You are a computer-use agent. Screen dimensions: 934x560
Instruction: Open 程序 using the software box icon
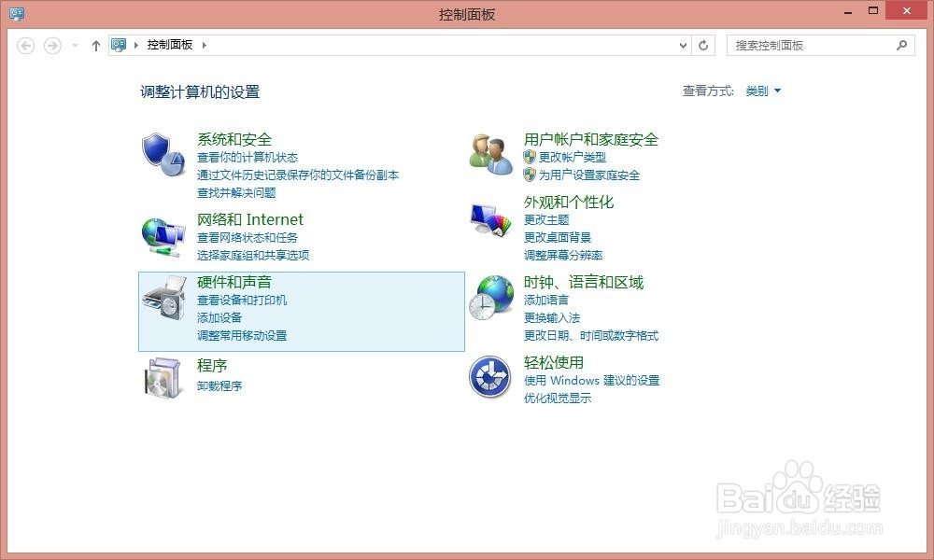click(163, 377)
